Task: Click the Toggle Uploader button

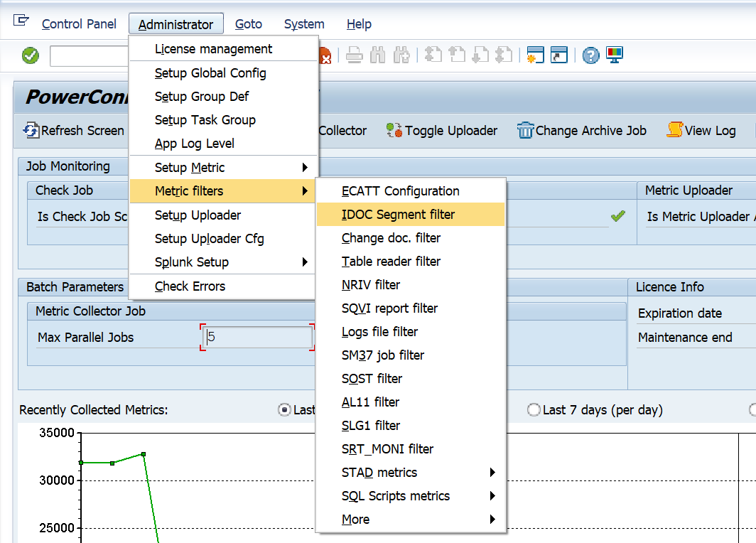Action: tap(442, 131)
